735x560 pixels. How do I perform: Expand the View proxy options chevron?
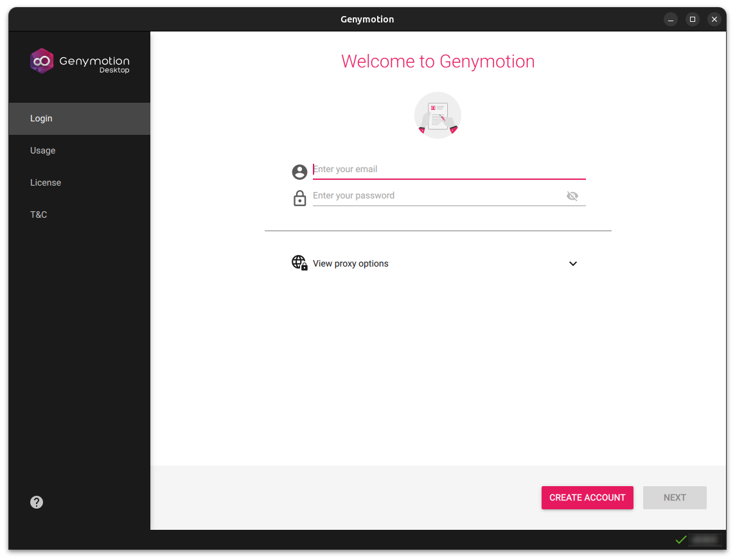pyautogui.click(x=573, y=263)
